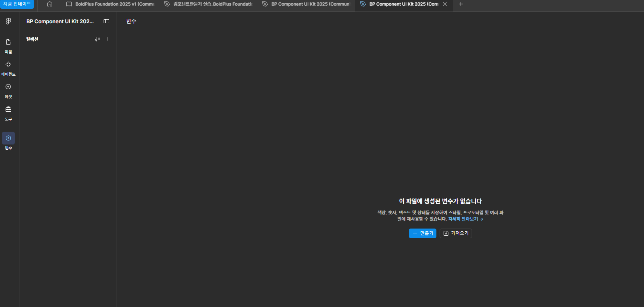Click the 지금 업데이트 button
644x307 pixels.
(x=17, y=4)
